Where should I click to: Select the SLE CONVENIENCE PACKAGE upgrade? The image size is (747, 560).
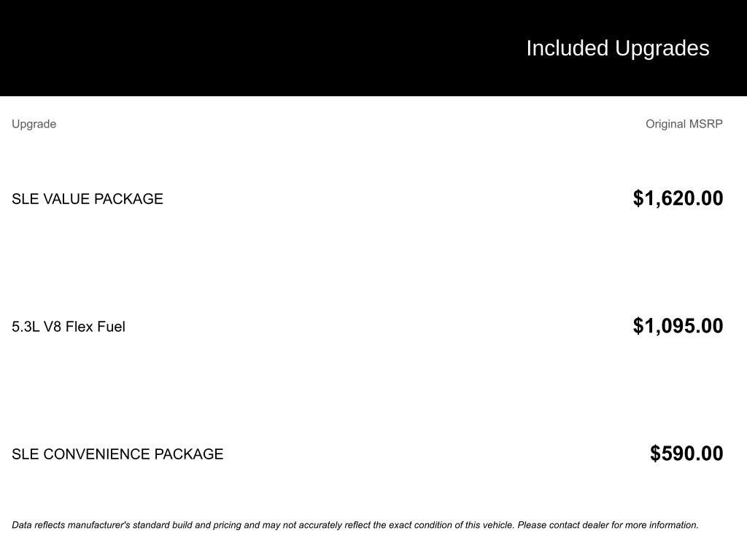pyautogui.click(x=117, y=454)
